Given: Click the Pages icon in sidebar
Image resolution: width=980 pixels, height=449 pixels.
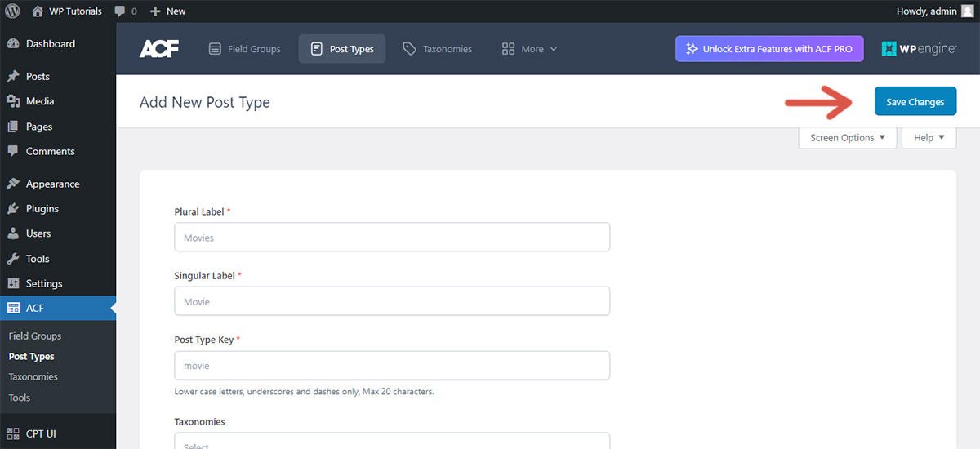Looking at the screenshot, I should (x=13, y=127).
